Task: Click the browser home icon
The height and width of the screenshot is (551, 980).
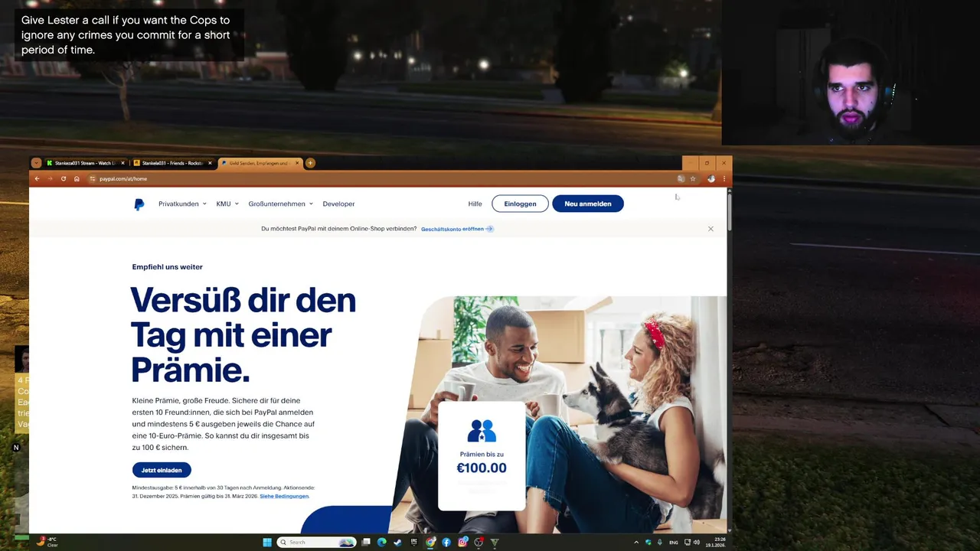Action: point(77,179)
